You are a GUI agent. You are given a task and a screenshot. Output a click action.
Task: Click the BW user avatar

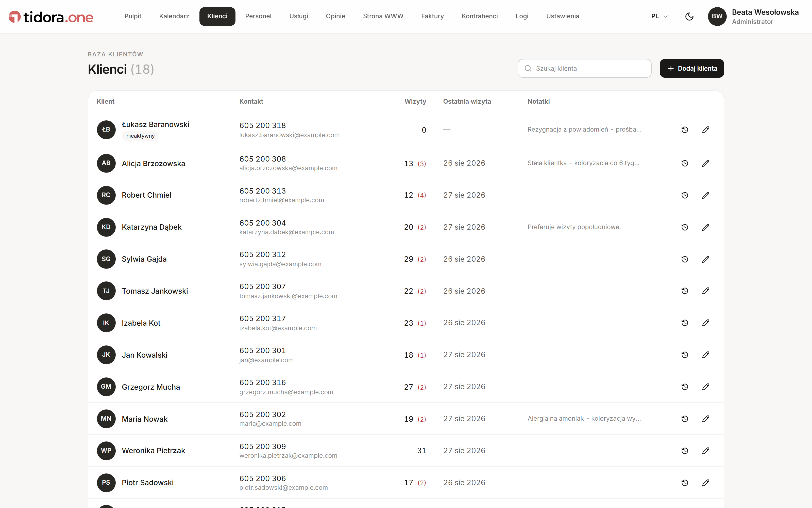point(717,17)
